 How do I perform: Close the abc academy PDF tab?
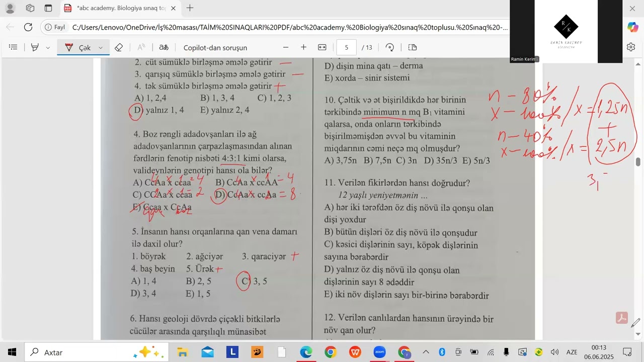click(x=173, y=8)
